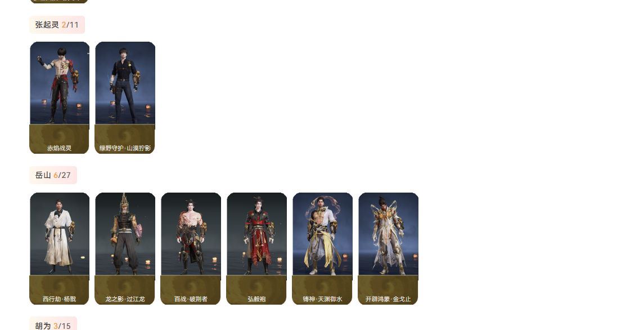The width and height of the screenshot is (644, 330).
Task: Click the 绿野守护·山漠狩影 name caption
Action: point(125,148)
